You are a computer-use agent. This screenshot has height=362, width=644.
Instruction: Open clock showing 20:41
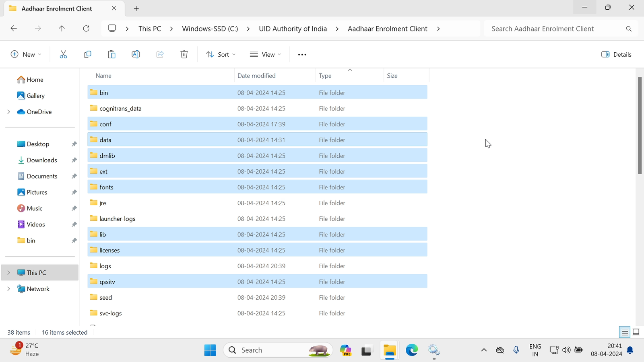(607, 350)
